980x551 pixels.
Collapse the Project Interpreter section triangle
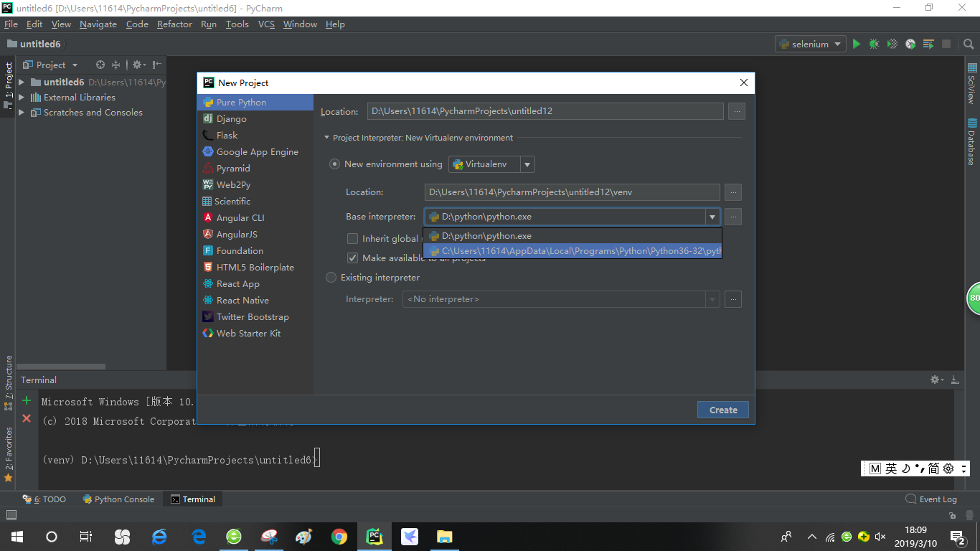pos(326,138)
